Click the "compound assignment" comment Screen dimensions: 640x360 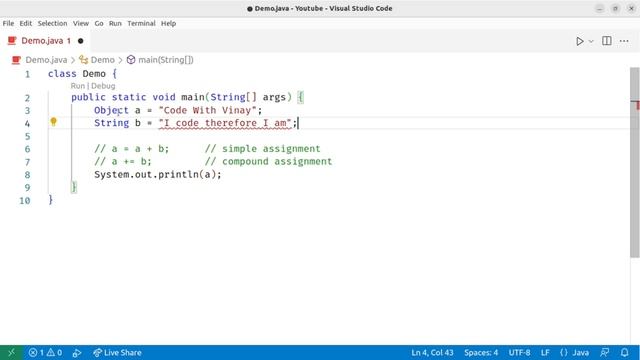(268, 162)
